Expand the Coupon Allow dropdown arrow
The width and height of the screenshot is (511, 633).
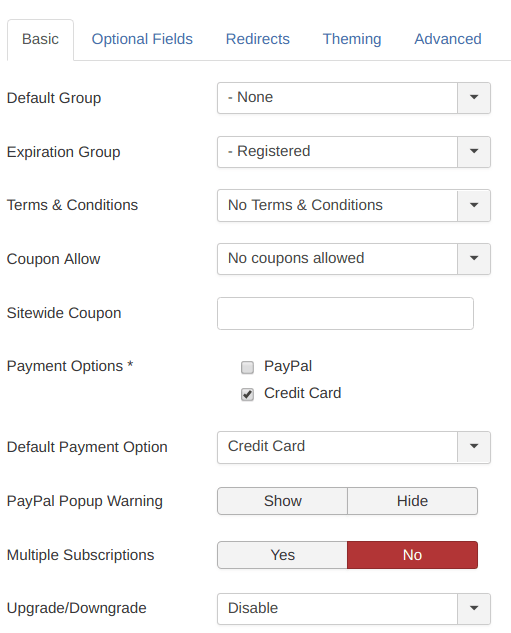pos(474,258)
